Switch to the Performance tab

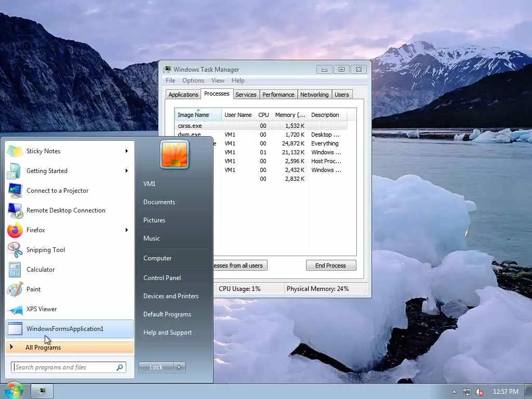278,95
